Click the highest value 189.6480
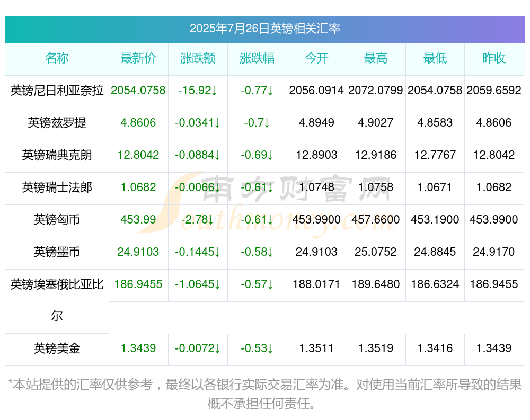This screenshot has width=530, height=420. [x=376, y=284]
